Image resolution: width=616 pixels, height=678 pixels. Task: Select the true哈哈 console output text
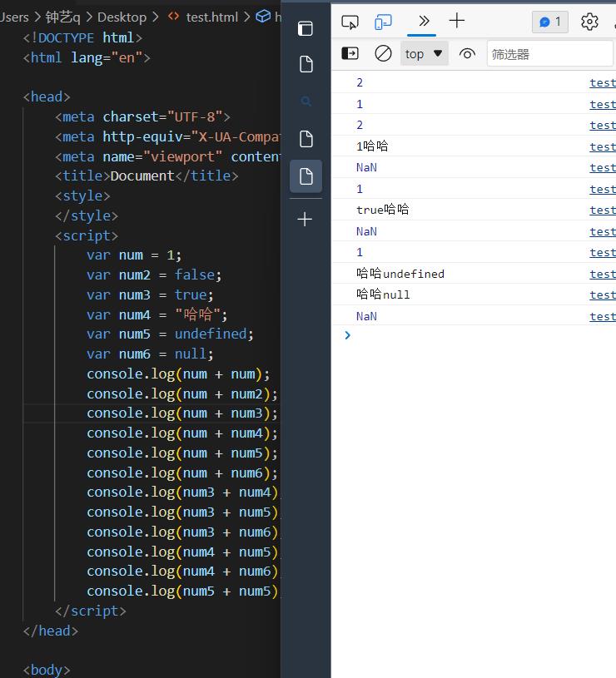pyautogui.click(x=382, y=210)
